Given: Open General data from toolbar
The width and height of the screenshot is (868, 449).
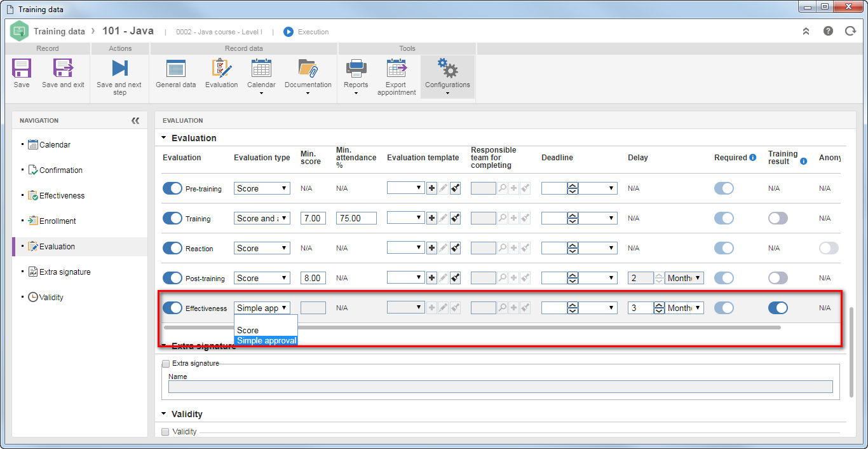Looking at the screenshot, I should [x=175, y=73].
